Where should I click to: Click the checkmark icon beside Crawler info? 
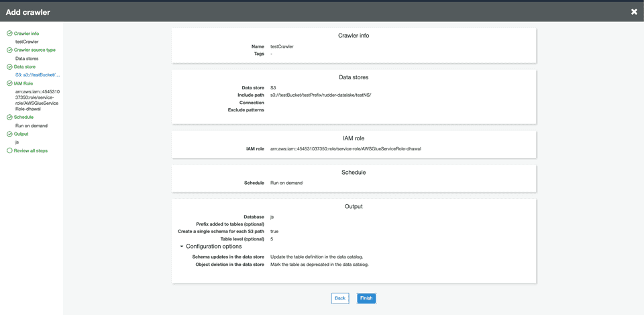click(x=9, y=34)
